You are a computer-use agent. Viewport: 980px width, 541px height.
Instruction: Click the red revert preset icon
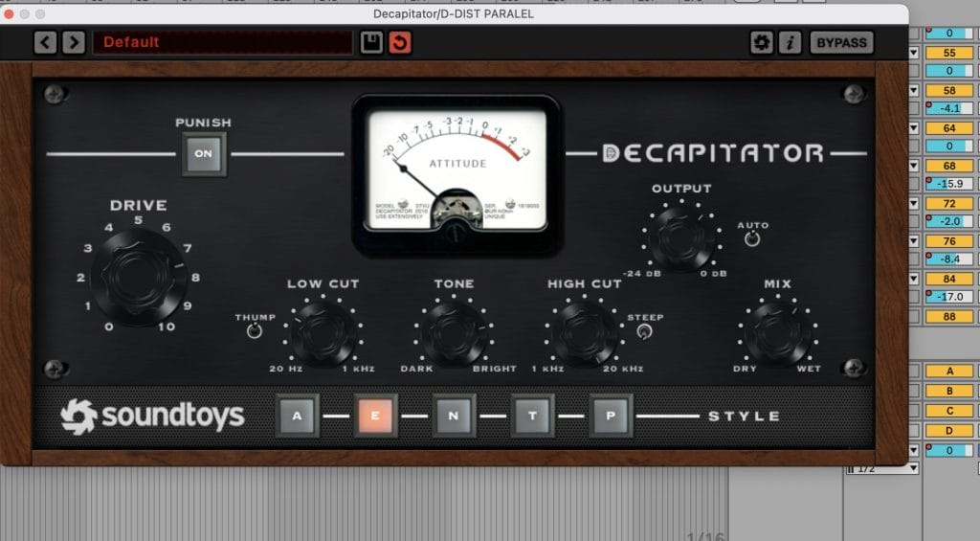pos(400,42)
